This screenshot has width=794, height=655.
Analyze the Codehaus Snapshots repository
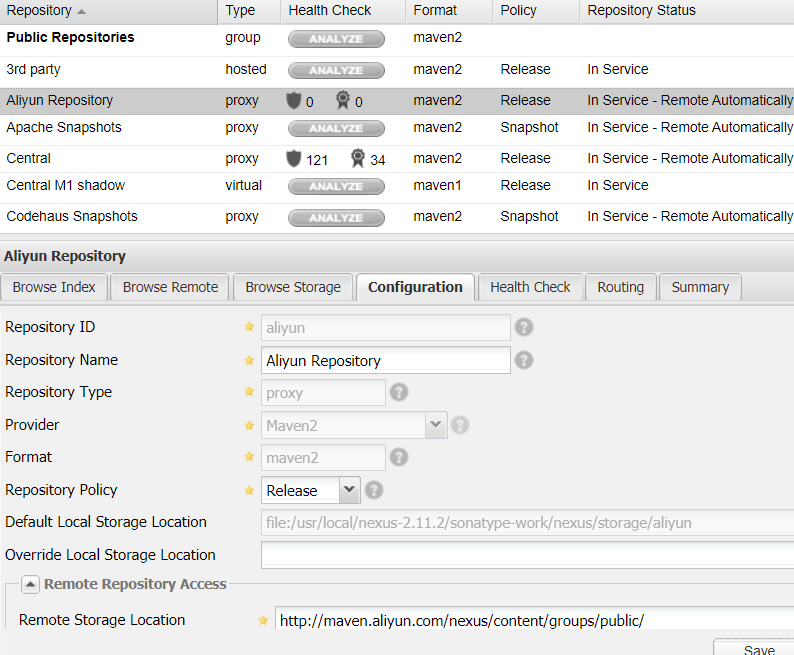point(336,218)
